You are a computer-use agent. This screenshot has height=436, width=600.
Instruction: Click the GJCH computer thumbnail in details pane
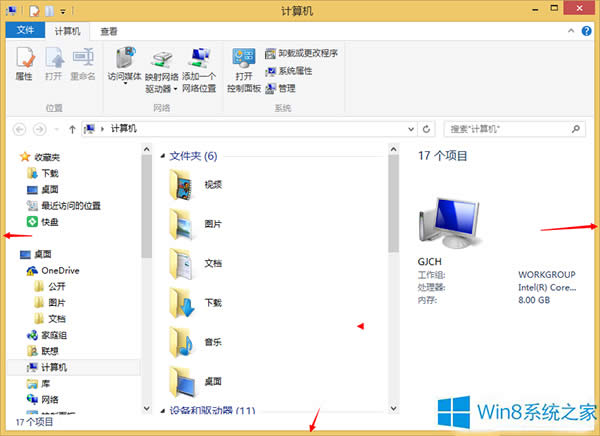(450, 223)
